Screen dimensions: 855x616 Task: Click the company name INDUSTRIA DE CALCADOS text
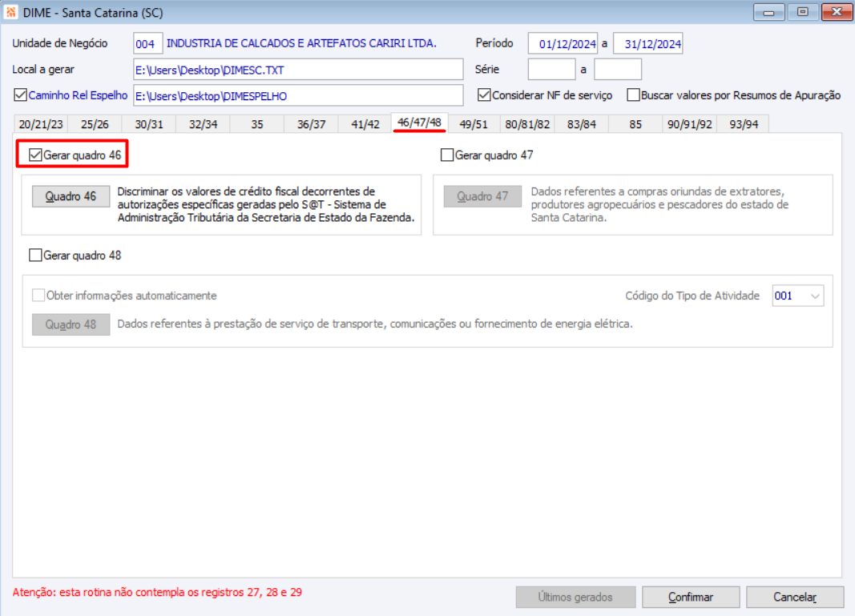[x=301, y=43]
